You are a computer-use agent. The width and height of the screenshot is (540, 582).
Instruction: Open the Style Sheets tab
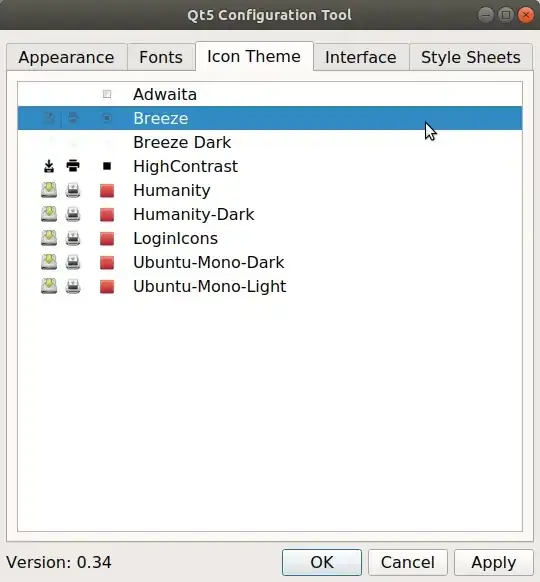point(471,57)
